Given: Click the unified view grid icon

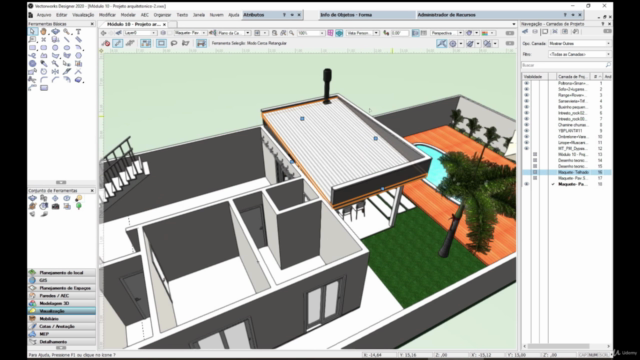Looking at the screenshot, I should tap(331, 33).
